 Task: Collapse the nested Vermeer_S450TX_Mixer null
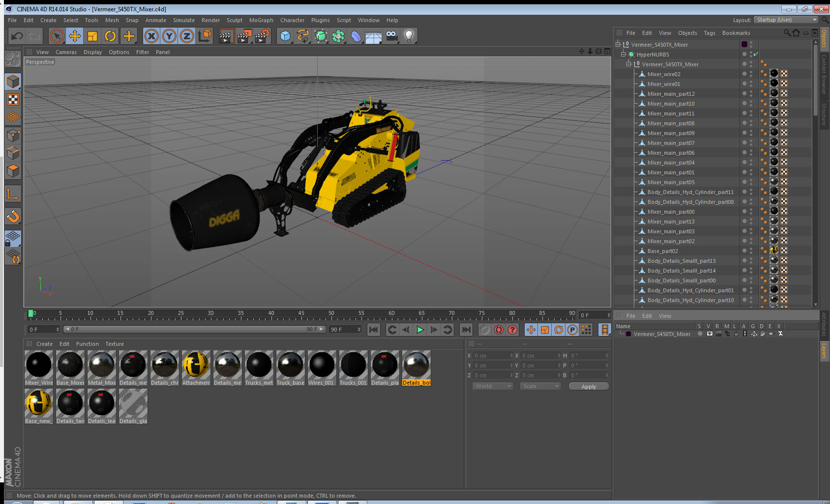coord(629,64)
